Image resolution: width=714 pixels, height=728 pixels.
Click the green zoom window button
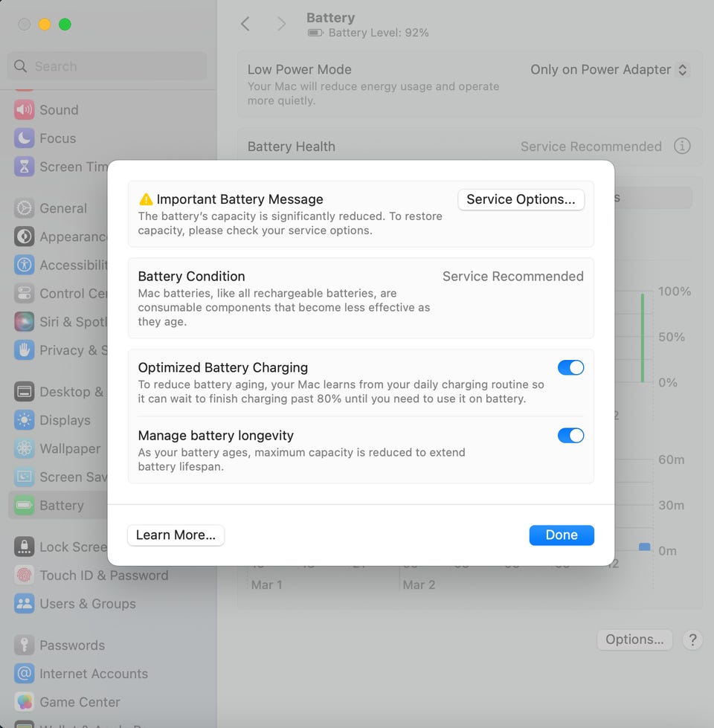(65, 24)
